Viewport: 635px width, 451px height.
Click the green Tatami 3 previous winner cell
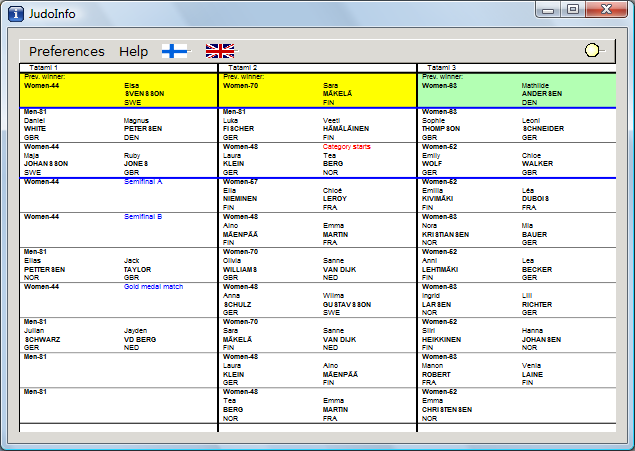[516, 90]
